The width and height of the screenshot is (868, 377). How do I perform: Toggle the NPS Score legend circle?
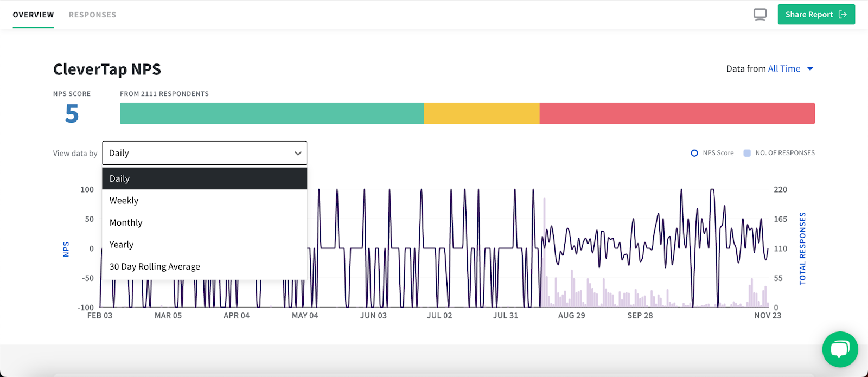(x=694, y=153)
